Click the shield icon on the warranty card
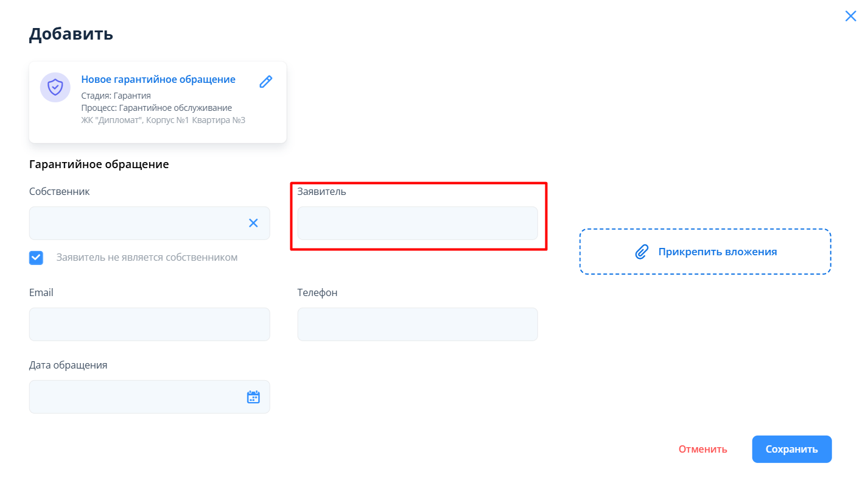Screen dimensions: 868x477 pos(55,87)
